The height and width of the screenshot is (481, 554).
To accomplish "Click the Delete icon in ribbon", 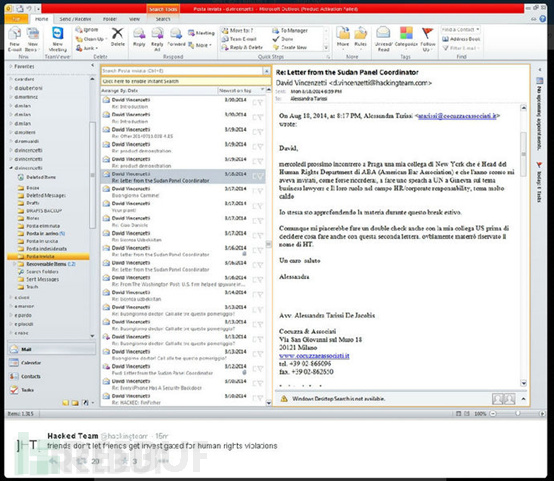I will 117,34.
